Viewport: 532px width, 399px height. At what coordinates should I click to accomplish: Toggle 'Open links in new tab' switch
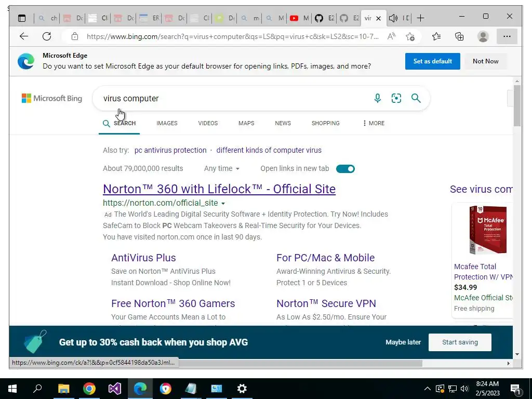[345, 169]
